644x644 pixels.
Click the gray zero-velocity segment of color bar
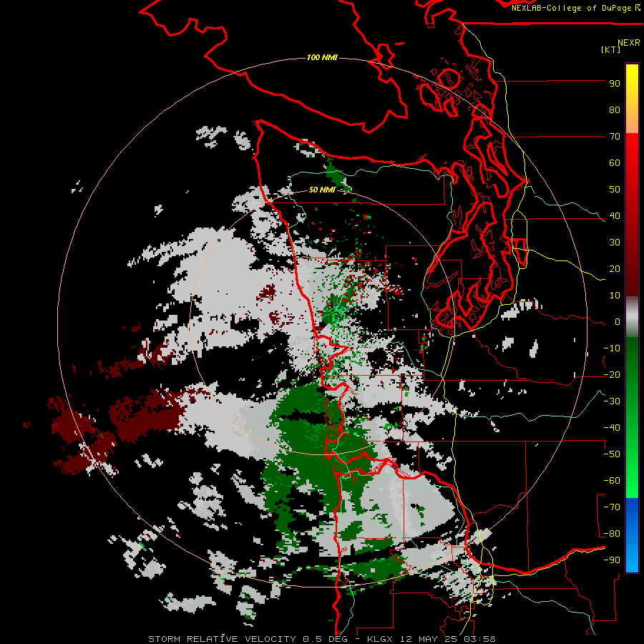(632, 316)
